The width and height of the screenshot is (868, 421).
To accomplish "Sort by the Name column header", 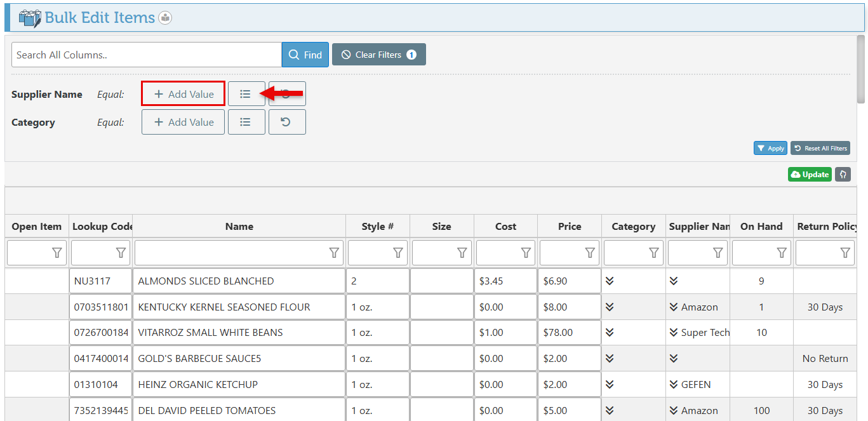I will pos(239,226).
